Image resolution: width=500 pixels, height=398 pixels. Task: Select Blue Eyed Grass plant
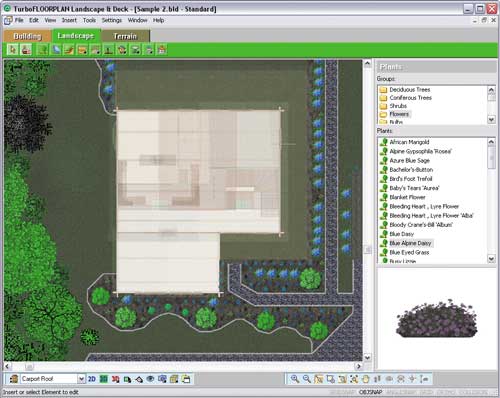(x=409, y=252)
